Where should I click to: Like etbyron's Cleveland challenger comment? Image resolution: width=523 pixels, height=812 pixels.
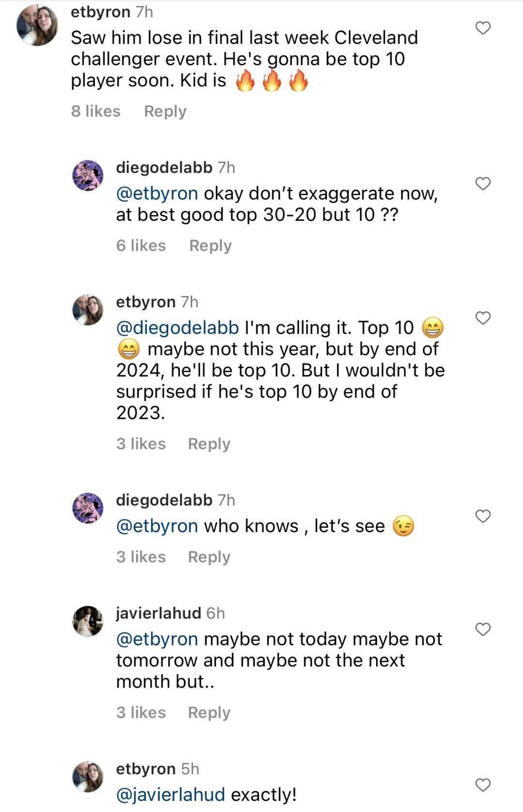483,28
